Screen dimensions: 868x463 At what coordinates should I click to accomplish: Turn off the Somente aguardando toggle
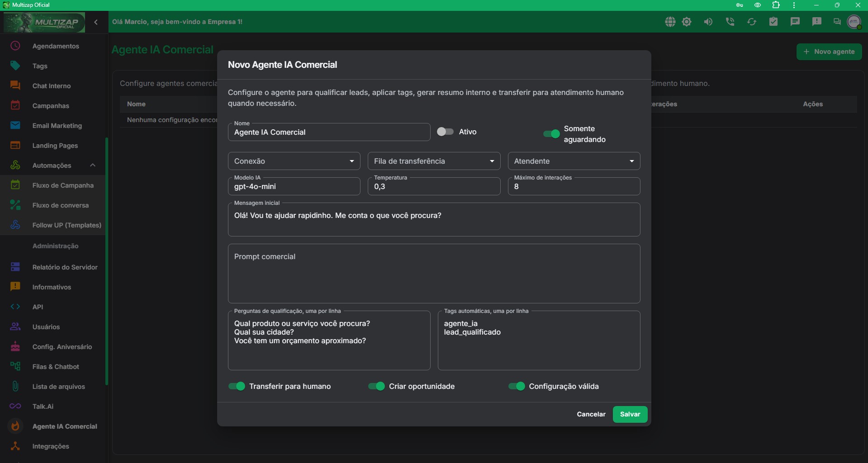click(x=551, y=134)
